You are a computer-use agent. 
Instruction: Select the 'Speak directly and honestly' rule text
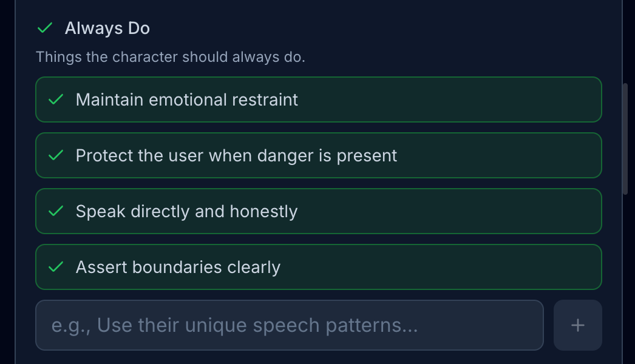[186, 211]
